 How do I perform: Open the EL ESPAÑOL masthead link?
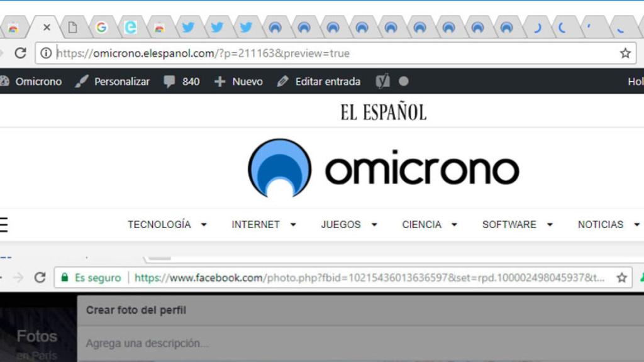[x=384, y=111]
